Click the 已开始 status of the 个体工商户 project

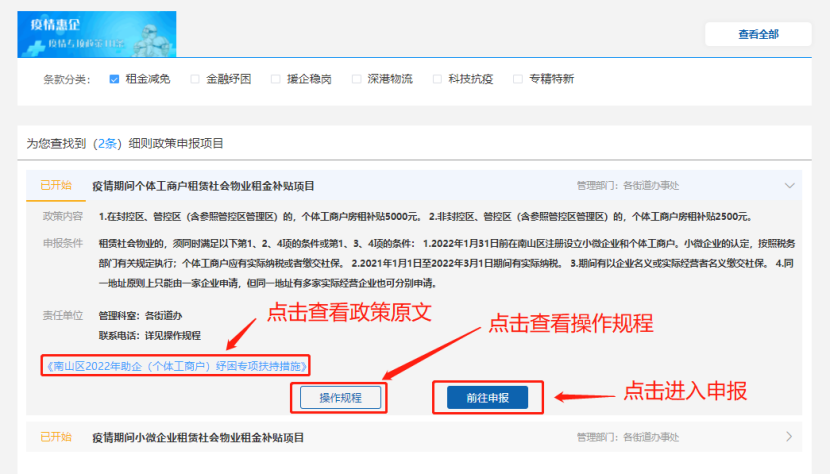56,185
